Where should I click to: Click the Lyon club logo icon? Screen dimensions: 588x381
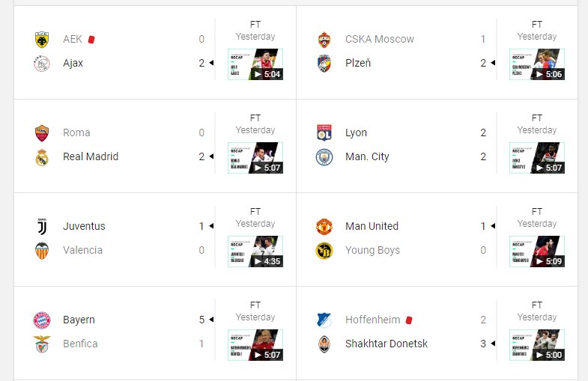[324, 132]
